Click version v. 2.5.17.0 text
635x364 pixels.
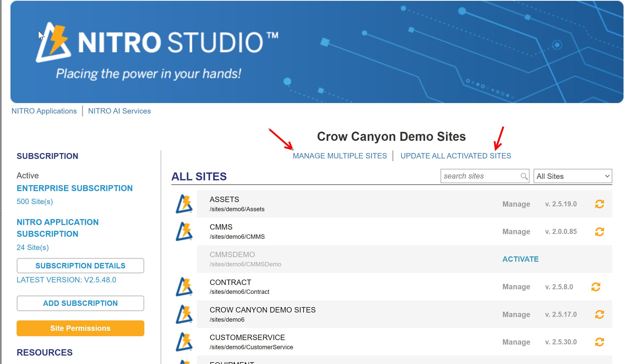point(561,315)
